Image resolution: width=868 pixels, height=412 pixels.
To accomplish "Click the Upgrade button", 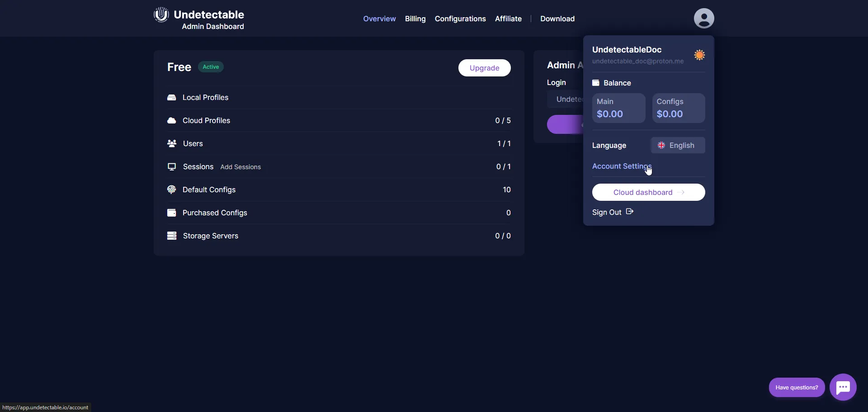I will [x=485, y=68].
